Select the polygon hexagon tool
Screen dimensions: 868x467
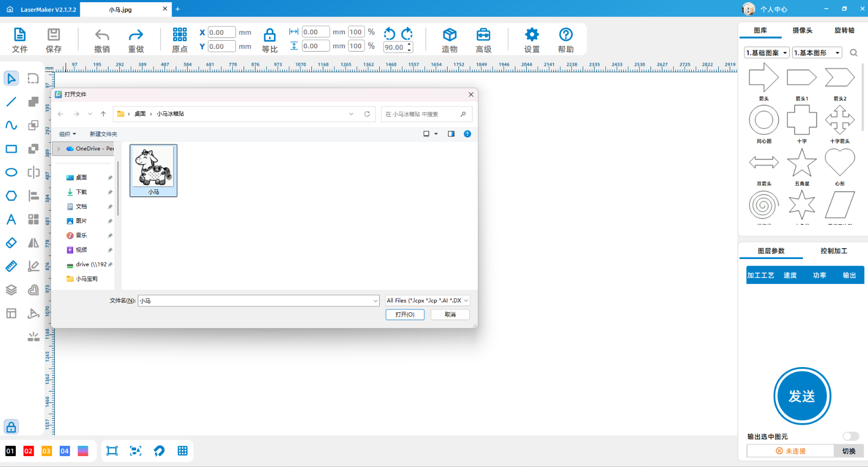(x=11, y=195)
